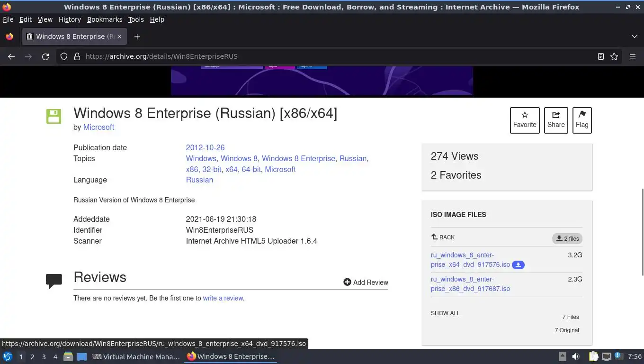Image resolution: width=644 pixels, height=364 pixels.
Task: Open the View menu
Action: [45, 19]
